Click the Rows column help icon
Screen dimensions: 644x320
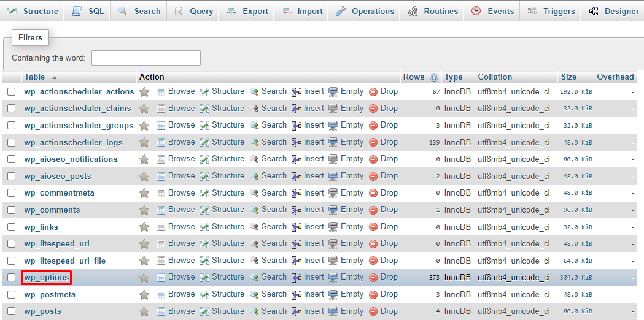coord(435,77)
